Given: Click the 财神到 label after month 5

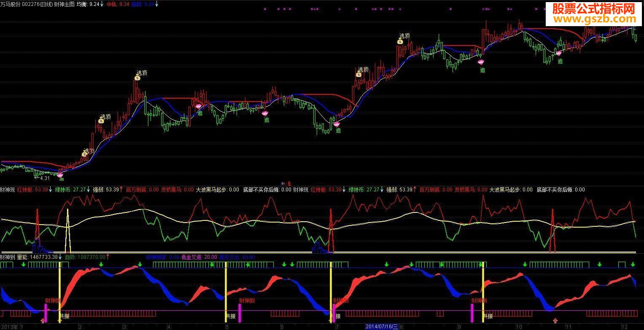Looking at the screenshot, I should [x=247, y=300].
